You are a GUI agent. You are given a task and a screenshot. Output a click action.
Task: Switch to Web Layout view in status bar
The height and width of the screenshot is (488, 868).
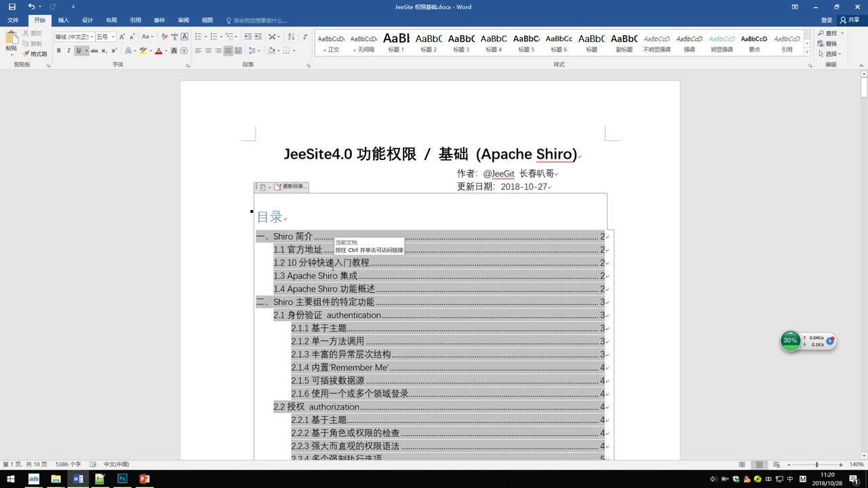pyautogui.click(x=776, y=464)
